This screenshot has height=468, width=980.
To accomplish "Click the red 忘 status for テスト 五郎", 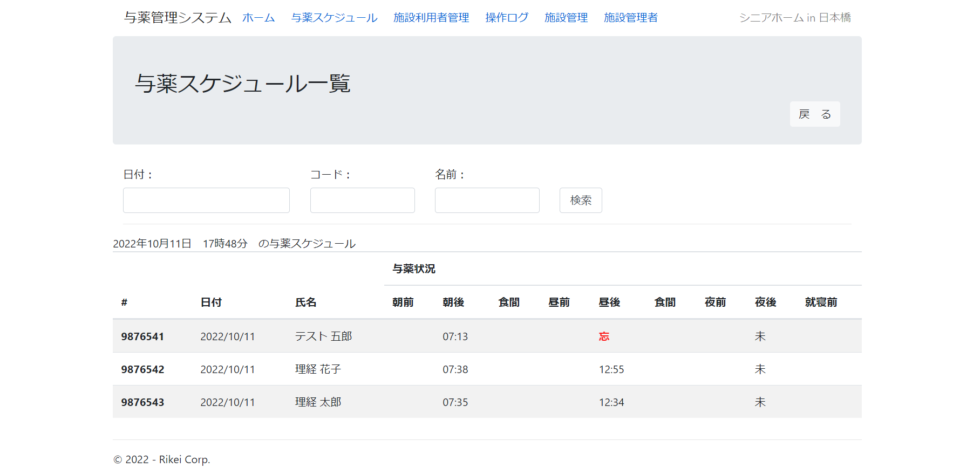I will 604,336.
